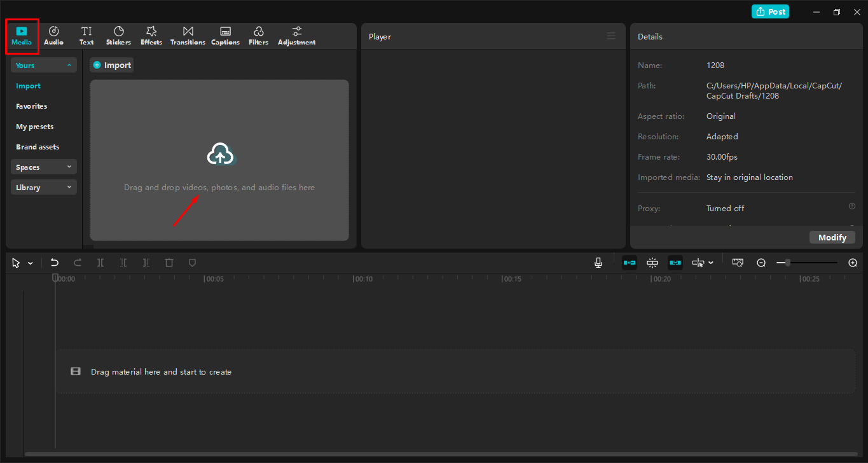Select the Split tool icon
Image resolution: width=868 pixels, height=463 pixels.
pyautogui.click(x=100, y=262)
